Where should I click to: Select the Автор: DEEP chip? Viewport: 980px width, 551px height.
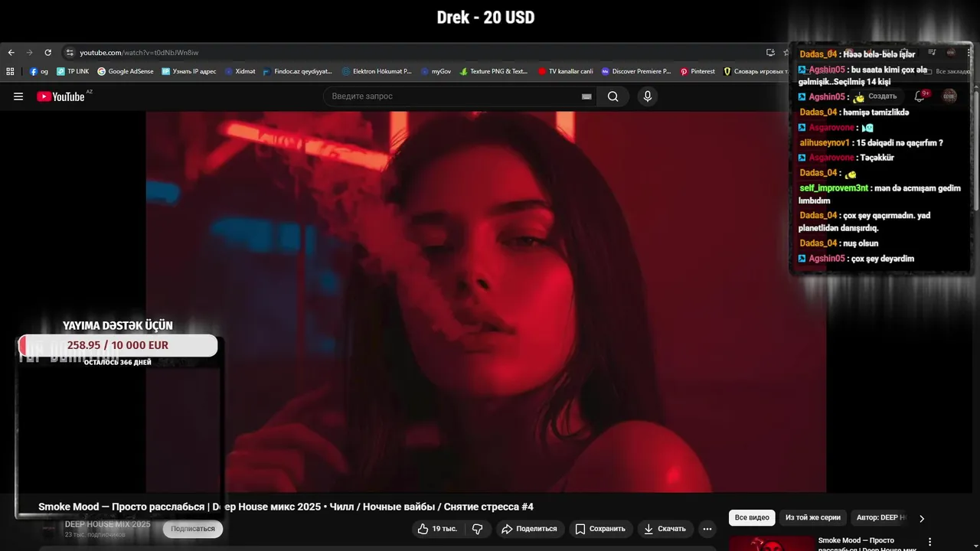(878, 518)
